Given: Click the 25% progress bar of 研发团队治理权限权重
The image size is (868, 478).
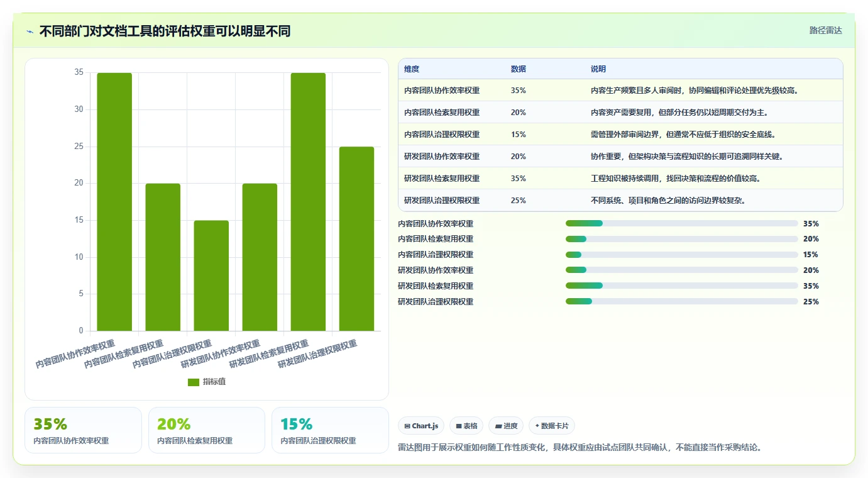Looking at the screenshot, I should click(682, 302).
